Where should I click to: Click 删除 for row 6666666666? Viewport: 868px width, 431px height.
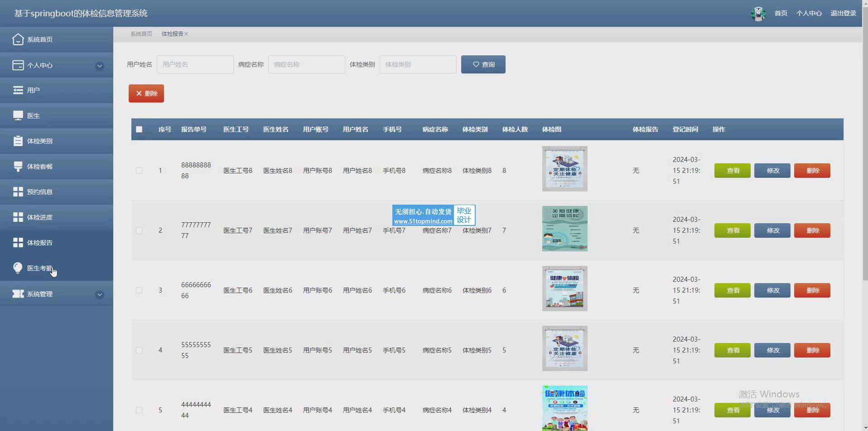[x=812, y=290]
